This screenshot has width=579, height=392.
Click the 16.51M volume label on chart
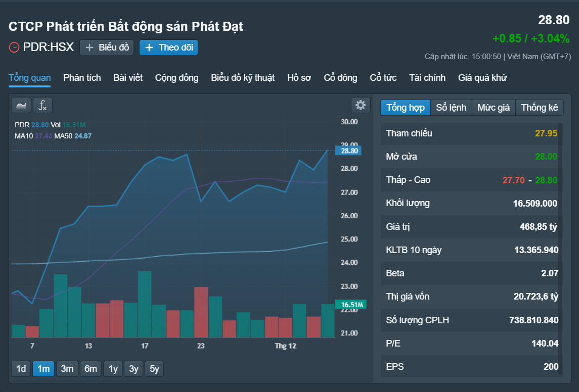351,304
